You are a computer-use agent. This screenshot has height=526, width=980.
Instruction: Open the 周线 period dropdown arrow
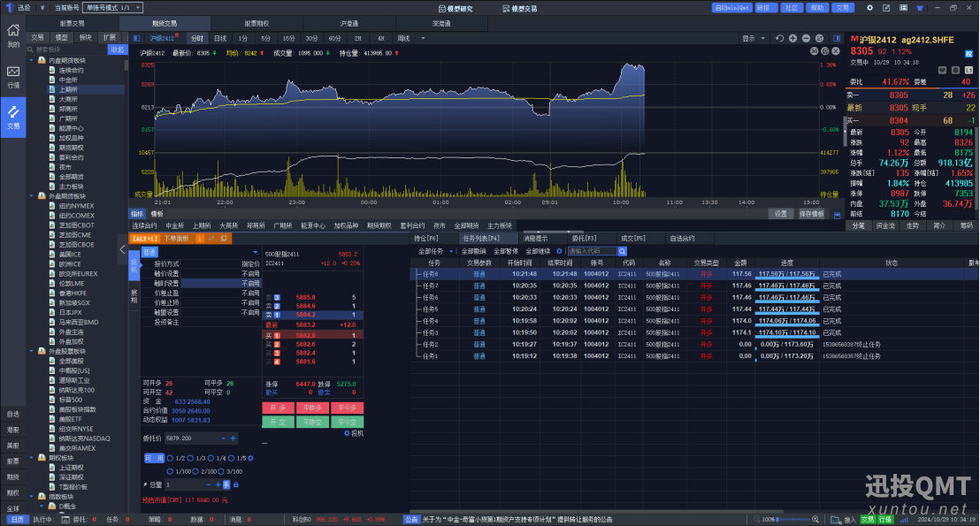[x=423, y=38]
